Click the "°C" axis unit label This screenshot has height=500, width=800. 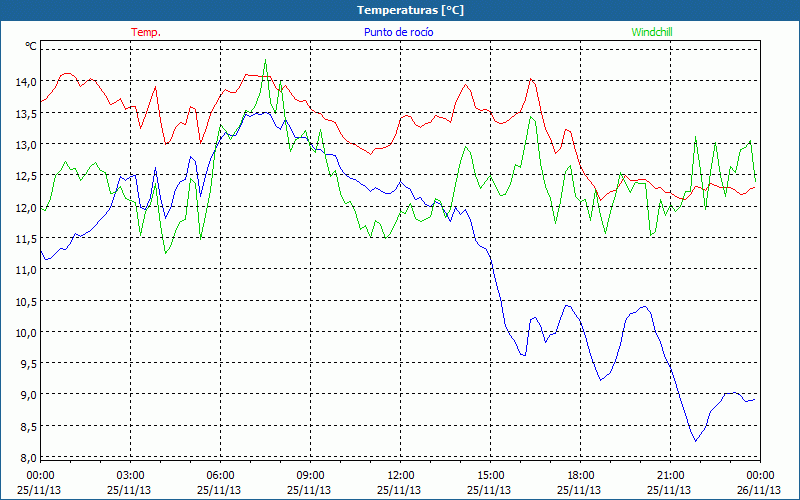(x=31, y=46)
